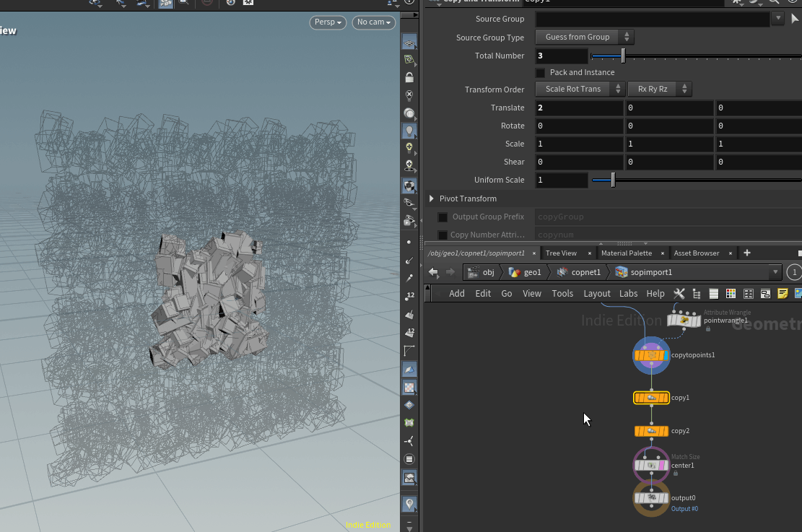Click the tree hierarchy view icon in network toolbar
The height and width of the screenshot is (532, 802).
[x=696, y=294]
